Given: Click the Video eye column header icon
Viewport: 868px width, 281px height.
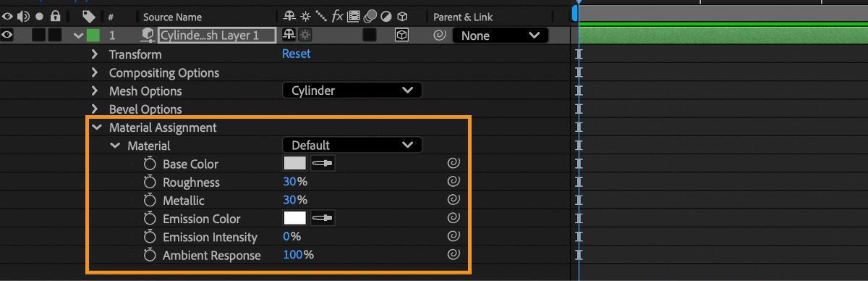Looking at the screenshot, I should [x=7, y=16].
